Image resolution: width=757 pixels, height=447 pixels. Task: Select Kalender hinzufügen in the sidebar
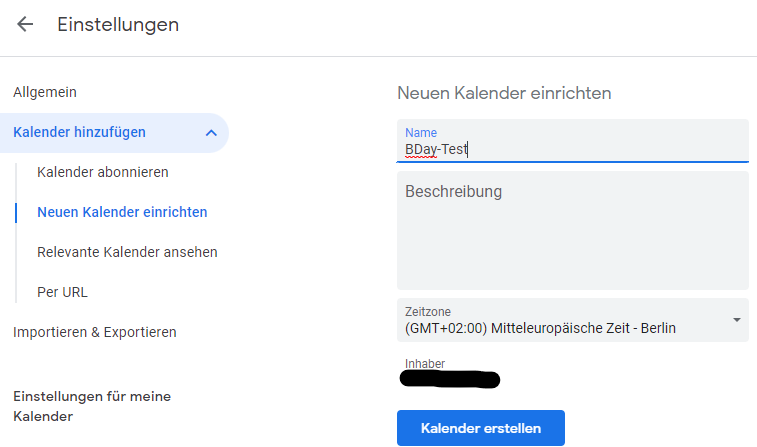coord(80,132)
